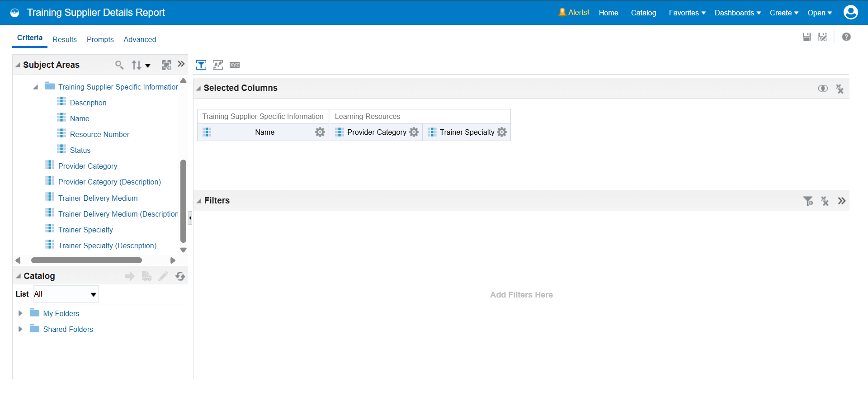The image size is (868, 397).
Task: Open the Catalog link in header
Action: 643,13
